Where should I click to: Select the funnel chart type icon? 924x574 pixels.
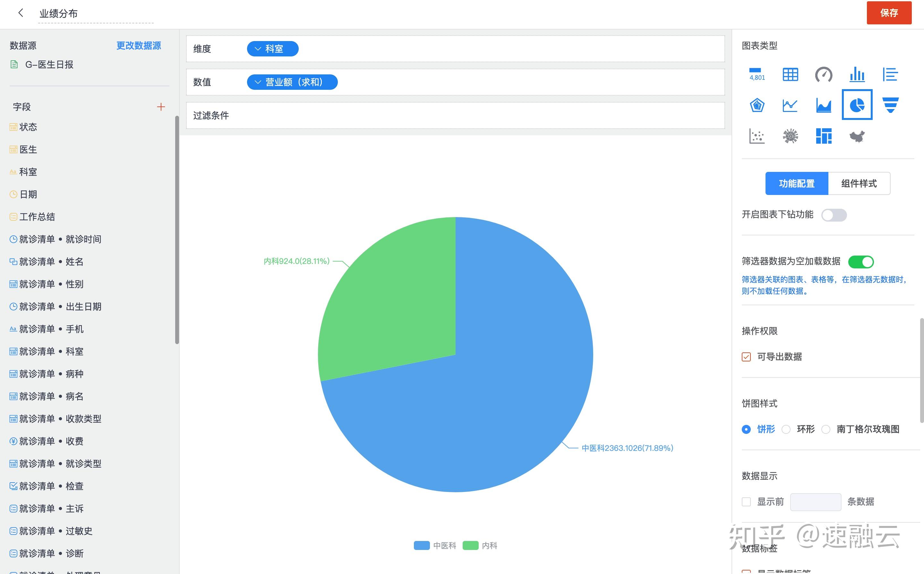(890, 105)
